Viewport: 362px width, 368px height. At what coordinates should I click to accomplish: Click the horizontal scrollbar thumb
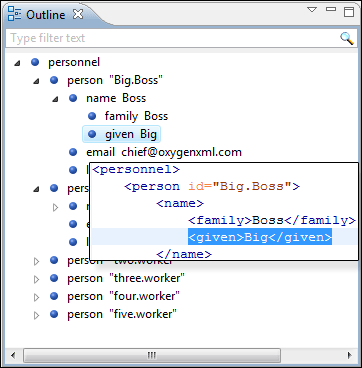pyautogui.click(x=152, y=355)
